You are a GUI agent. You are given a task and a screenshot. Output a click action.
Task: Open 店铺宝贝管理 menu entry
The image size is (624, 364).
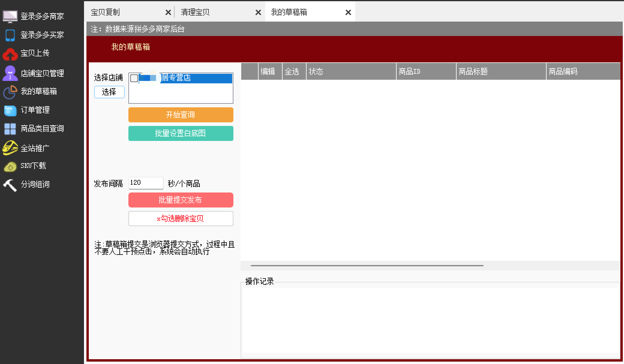coord(42,73)
